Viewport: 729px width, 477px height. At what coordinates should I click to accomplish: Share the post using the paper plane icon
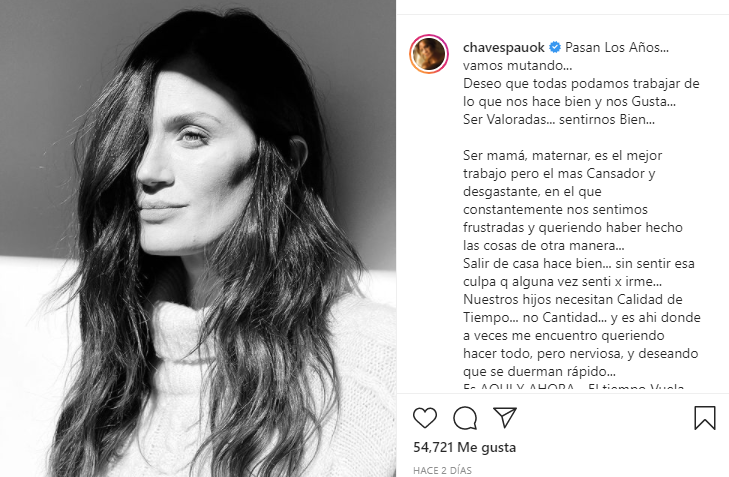[505, 417]
